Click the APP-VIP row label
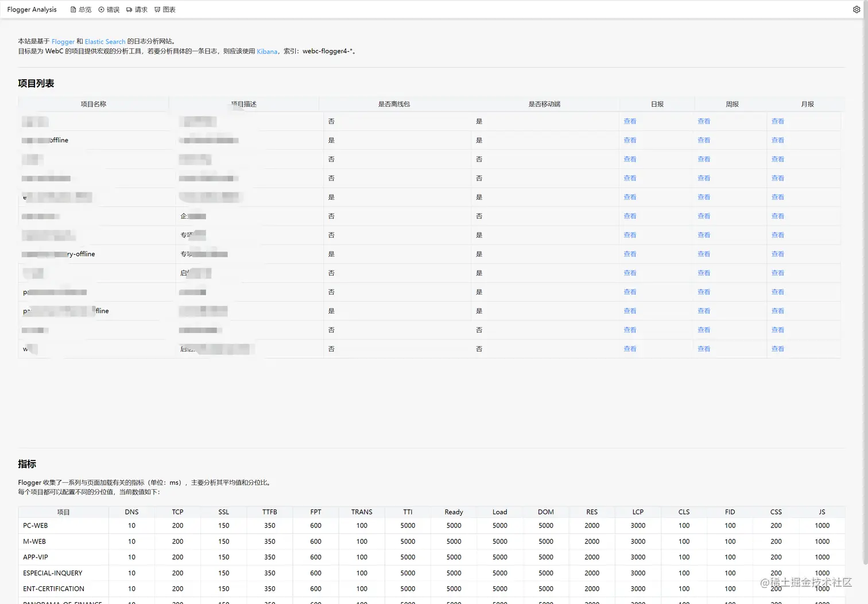868x604 pixels. (x=36, y=557)
